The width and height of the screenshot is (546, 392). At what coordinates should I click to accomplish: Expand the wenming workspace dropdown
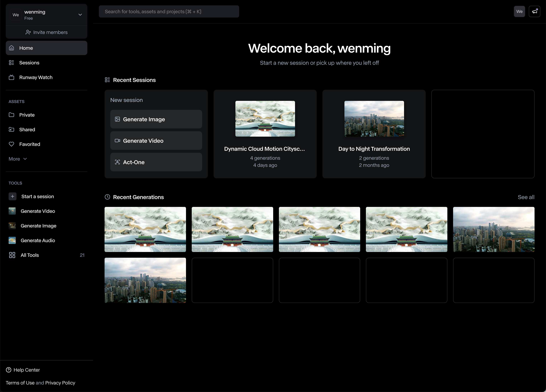80,15
